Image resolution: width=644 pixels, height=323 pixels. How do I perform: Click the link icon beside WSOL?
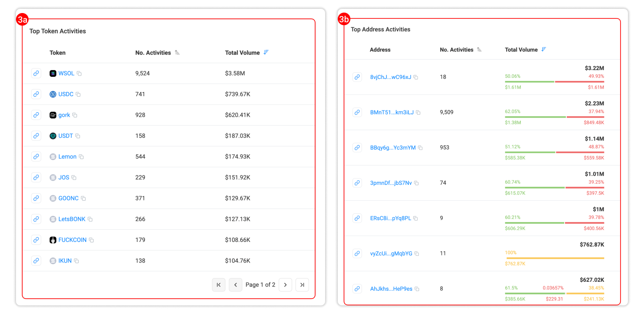pos(36,74)
